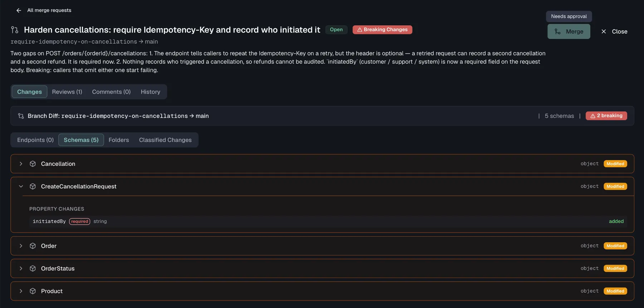Open the History tab
Image resolution: width=644 pixels, height=308 pixels.
(150, 92)
